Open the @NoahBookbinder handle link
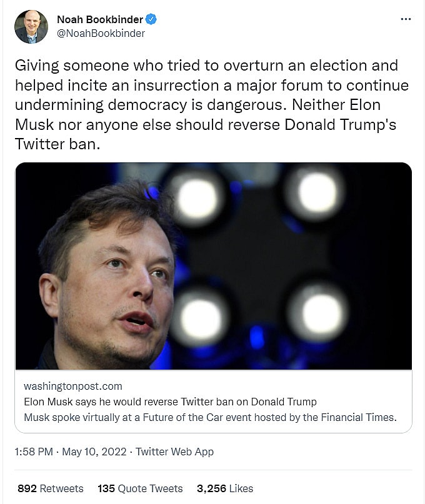 coord(101,33)
